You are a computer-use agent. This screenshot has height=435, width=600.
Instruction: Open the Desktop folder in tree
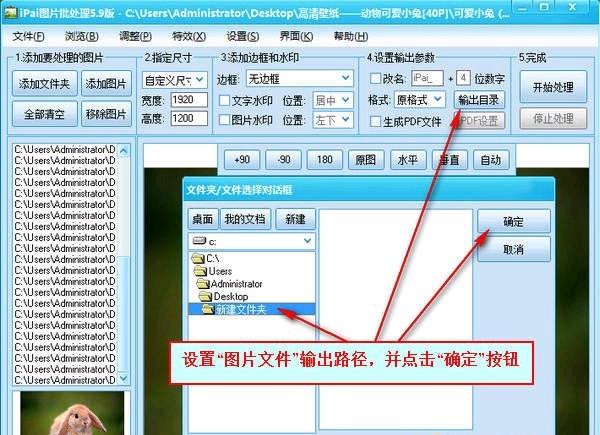point(229,297)
